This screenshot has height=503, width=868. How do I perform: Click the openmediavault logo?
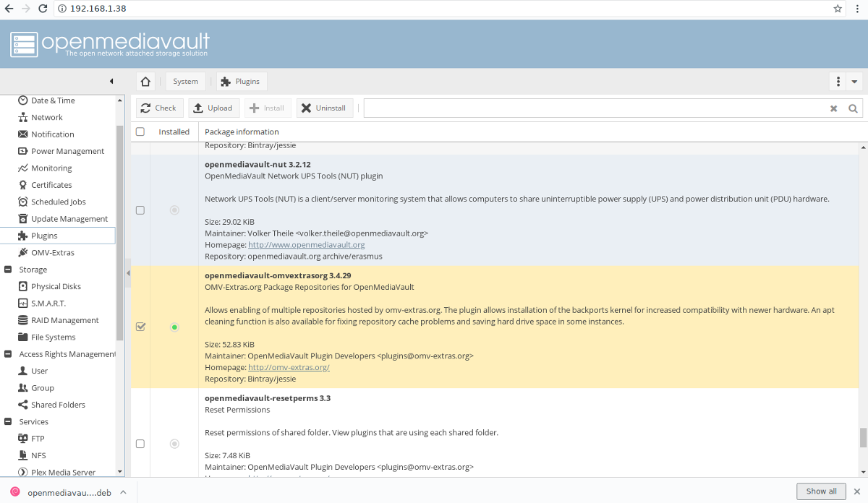pos(110,43)
